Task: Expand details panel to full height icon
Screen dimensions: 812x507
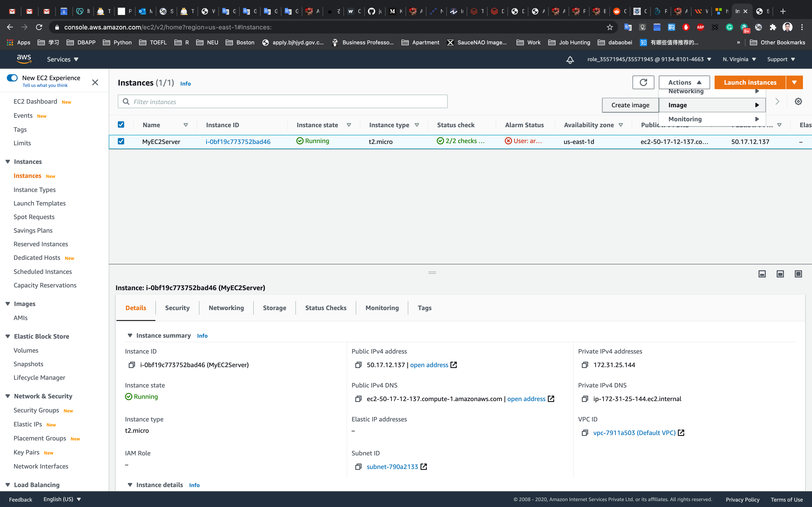Action: click(798, 274)
